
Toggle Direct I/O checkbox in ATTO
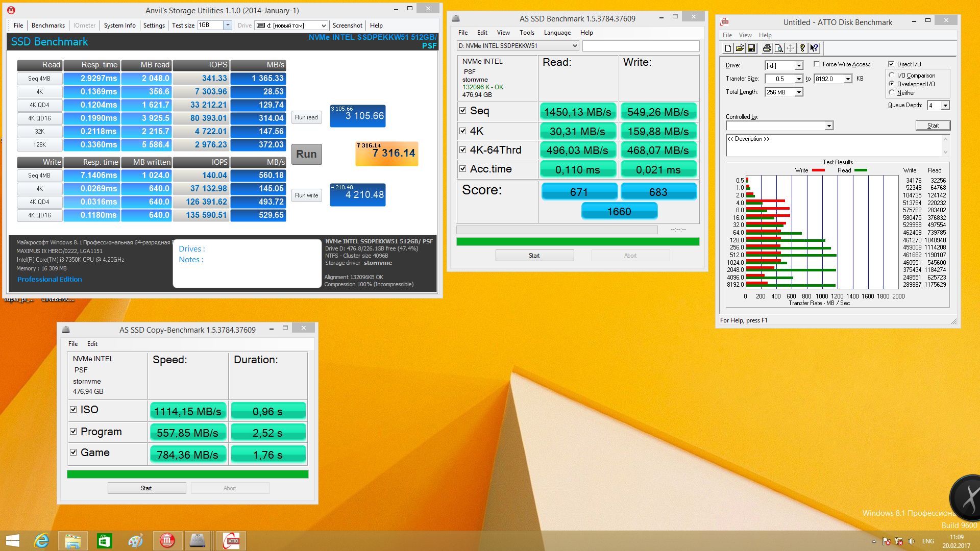(x=891, y=64)
